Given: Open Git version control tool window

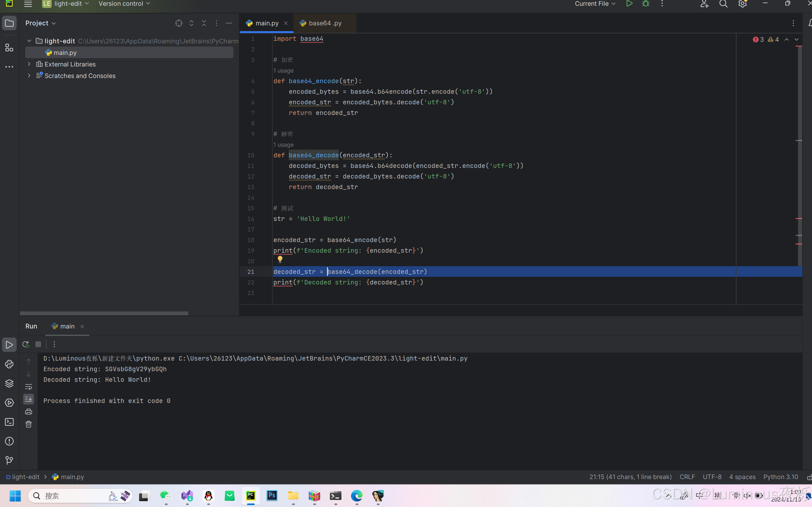Looking at the screenshot, I should (9, 460).
